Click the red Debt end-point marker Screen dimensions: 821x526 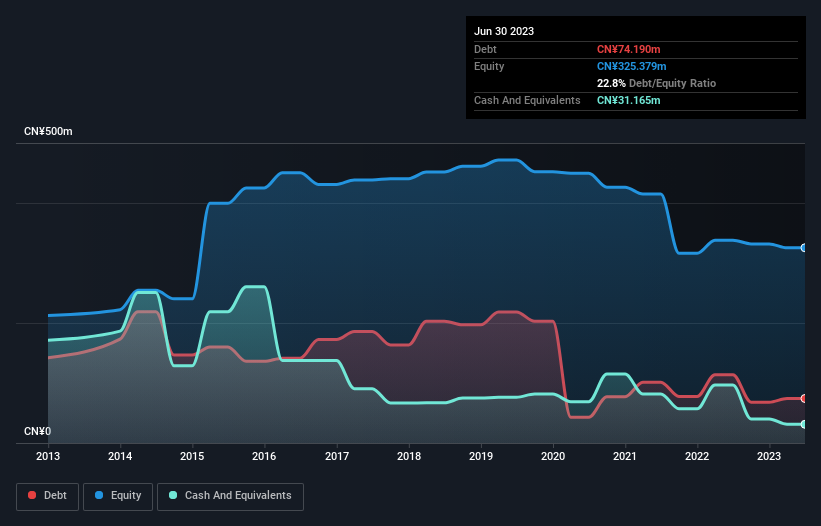[x=804, y=399]
